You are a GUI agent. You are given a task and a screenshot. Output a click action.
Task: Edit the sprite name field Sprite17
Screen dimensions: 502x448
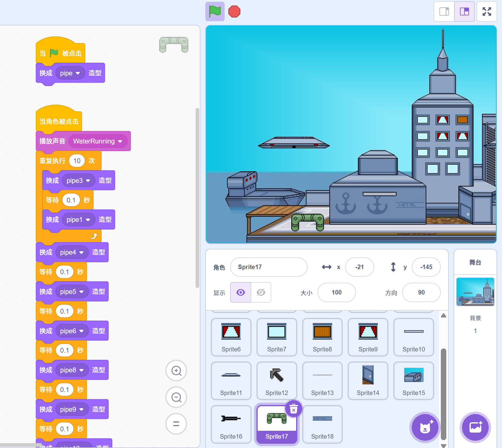click(x=269, y=267)
